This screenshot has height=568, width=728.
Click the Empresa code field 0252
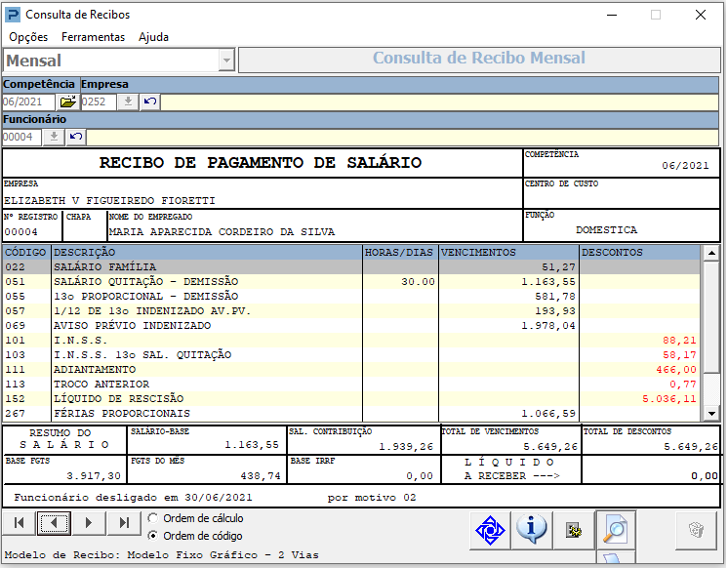click(x=99, y=101)
